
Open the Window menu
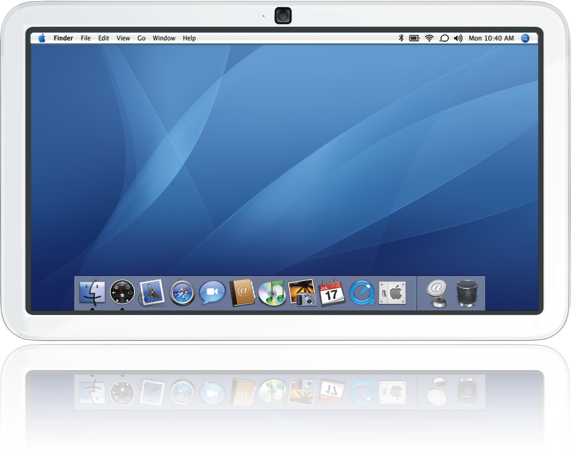coord(164,38)
